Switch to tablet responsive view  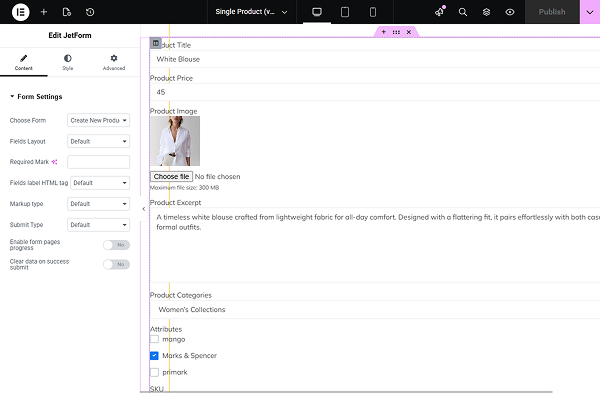click(345, 12)
